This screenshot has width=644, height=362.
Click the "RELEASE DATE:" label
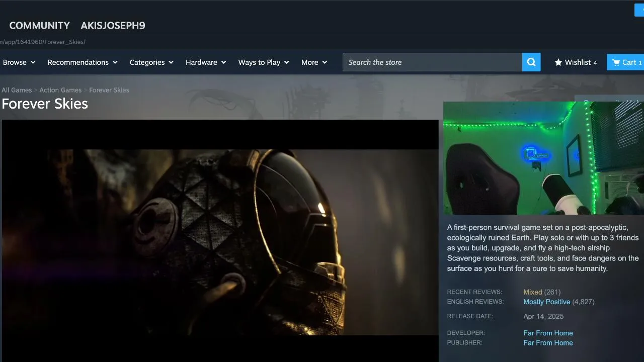point(470,316)
